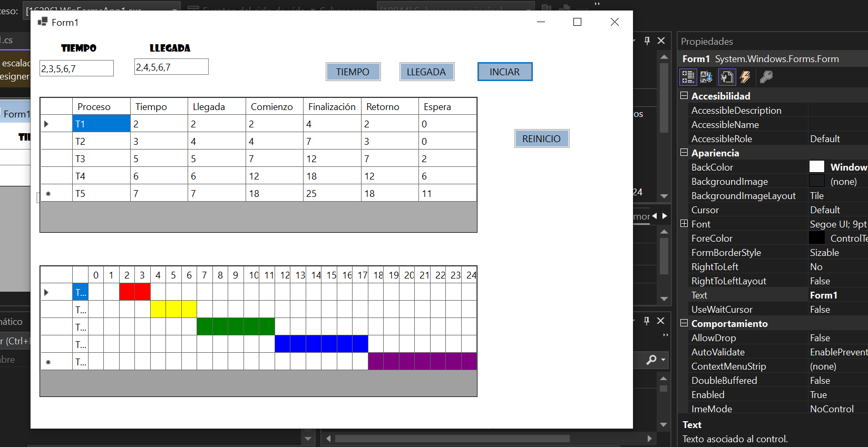This screenshot has height=447, width=868.
Task: Click the Finalización value 25 cell
Action: pyautogui.click(x=332, y=193)
